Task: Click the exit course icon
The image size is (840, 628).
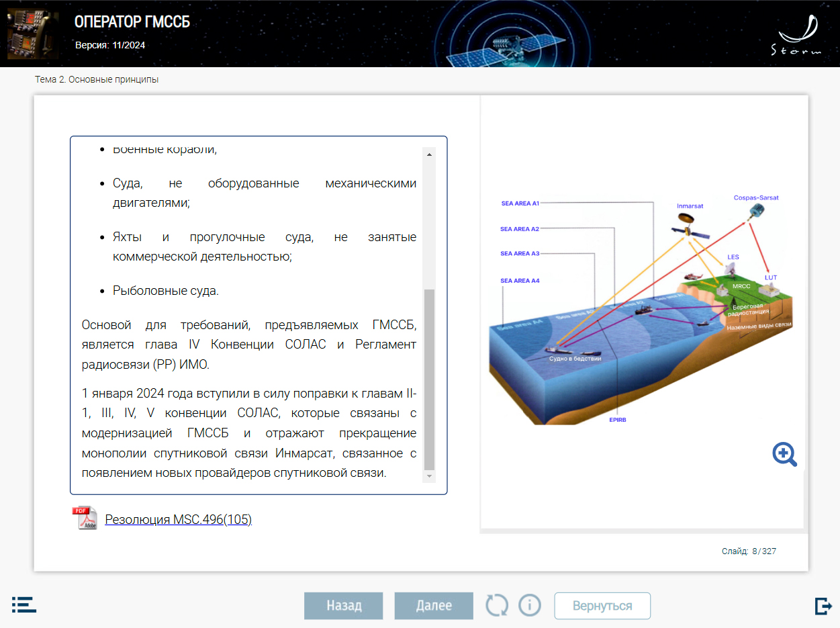Action: (x=823, y=606)
